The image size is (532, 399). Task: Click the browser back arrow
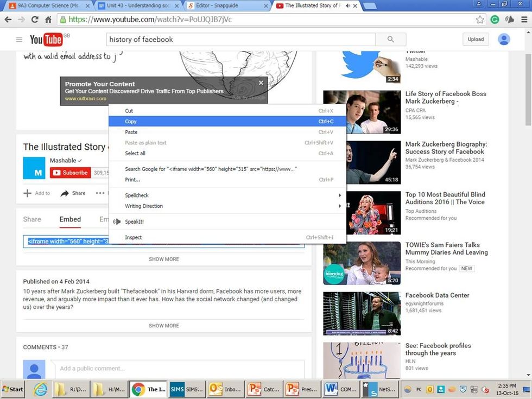click(8, 20)
